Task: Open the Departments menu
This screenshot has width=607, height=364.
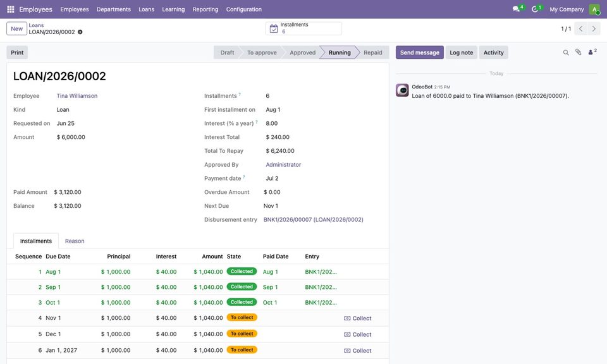Action: [113, 9]
